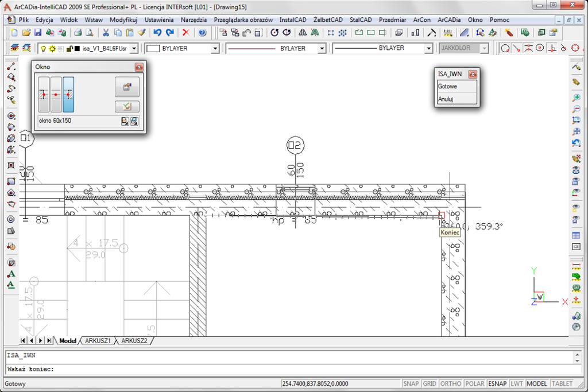588x392 pixels.
Task: Open the color BYLAYER dropdown
Action: click(x=215, y=48)
